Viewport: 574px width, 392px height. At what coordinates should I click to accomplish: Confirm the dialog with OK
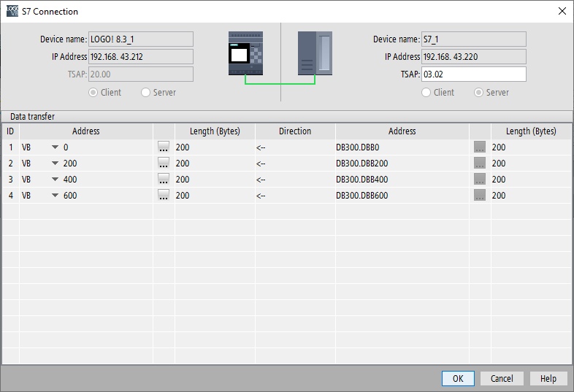pos(458,378)
